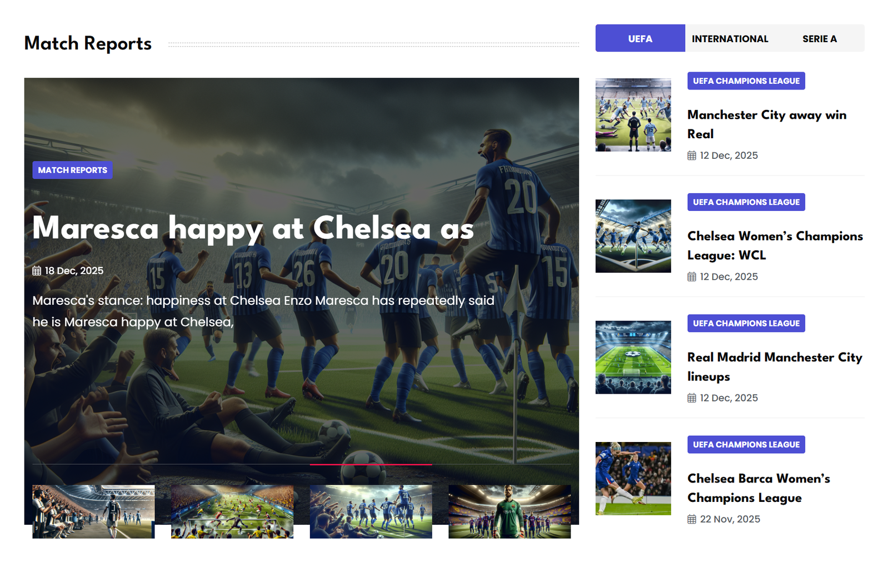Click the Chelsea Women's WCL thumbnail image
Image resolution: width=889 pixels, height=588 pixels.
(x=633, y=236)
